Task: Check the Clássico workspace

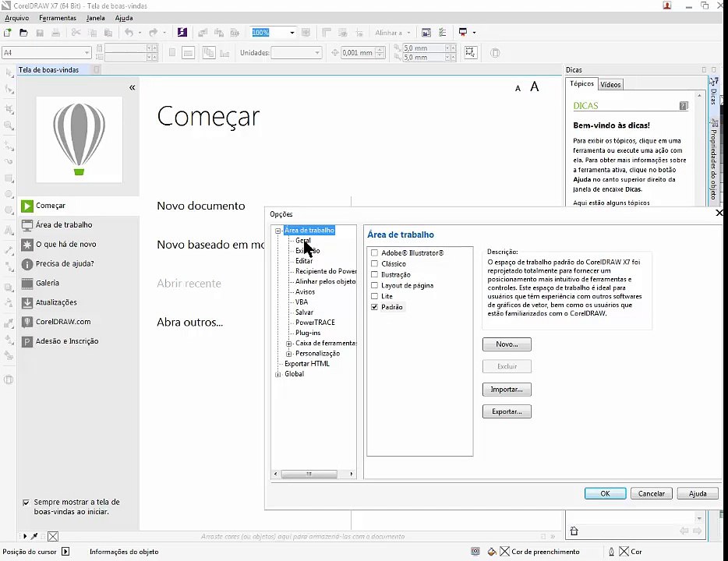Action: point(374,263)
